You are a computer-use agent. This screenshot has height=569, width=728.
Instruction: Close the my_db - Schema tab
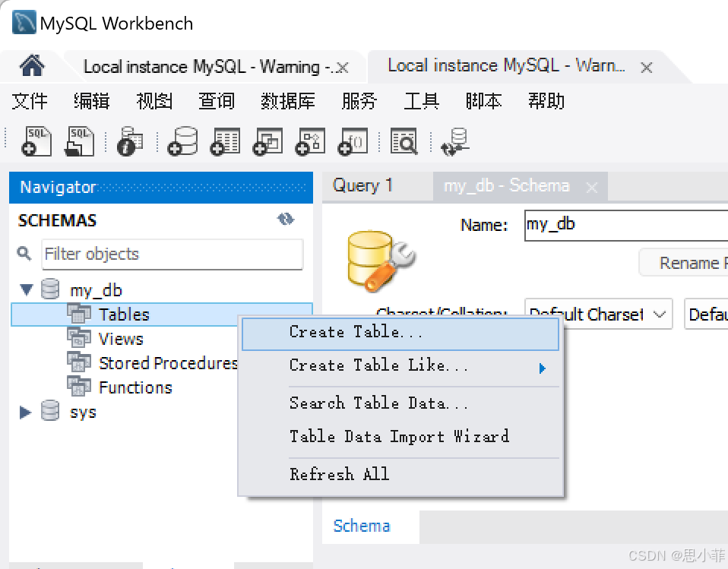pos(591,188)
